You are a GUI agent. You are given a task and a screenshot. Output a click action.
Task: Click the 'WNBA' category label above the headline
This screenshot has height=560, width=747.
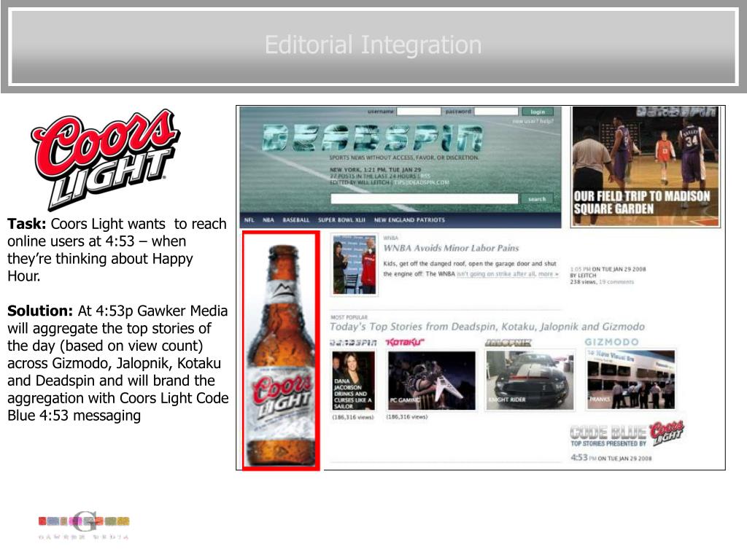click(391, 238)
